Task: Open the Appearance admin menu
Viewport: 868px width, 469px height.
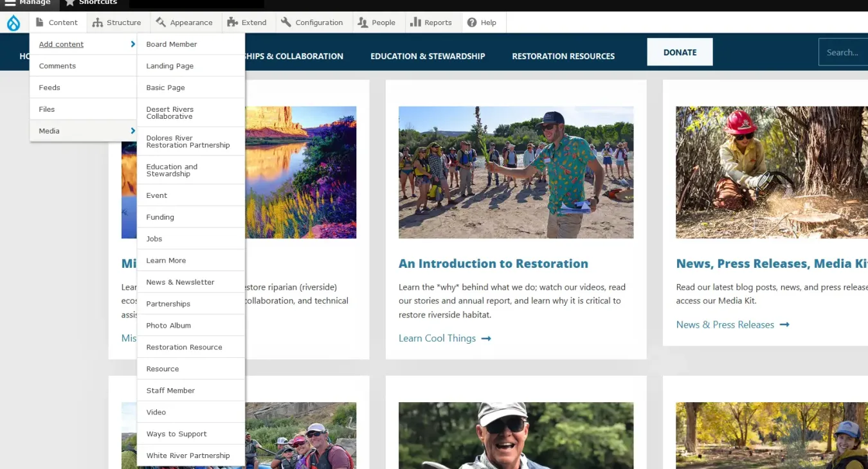Action: [185, 22]
